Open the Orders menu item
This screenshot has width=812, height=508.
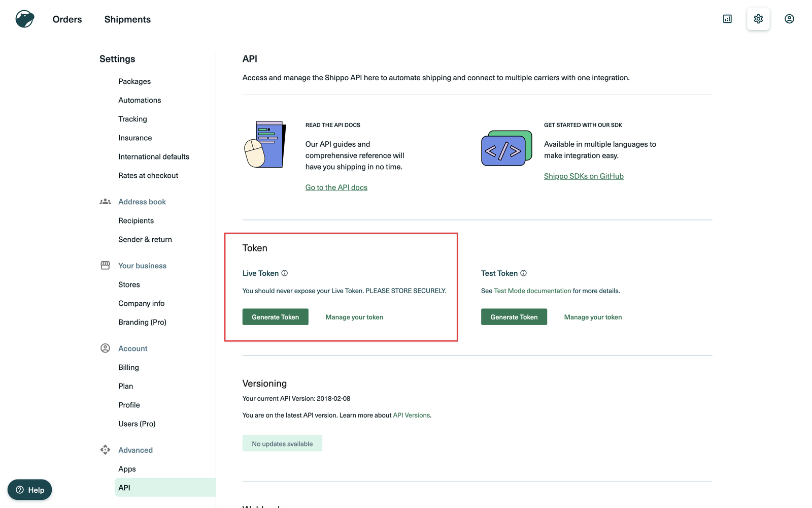tap(67, 19)
